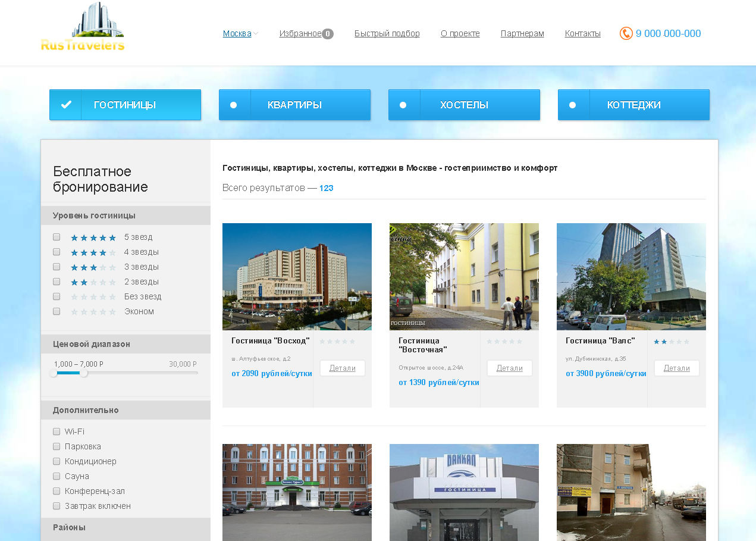Open the Быстрый подбор menu item
The width and height of the screenshot is (756, 541).
(x=387, y=33)
